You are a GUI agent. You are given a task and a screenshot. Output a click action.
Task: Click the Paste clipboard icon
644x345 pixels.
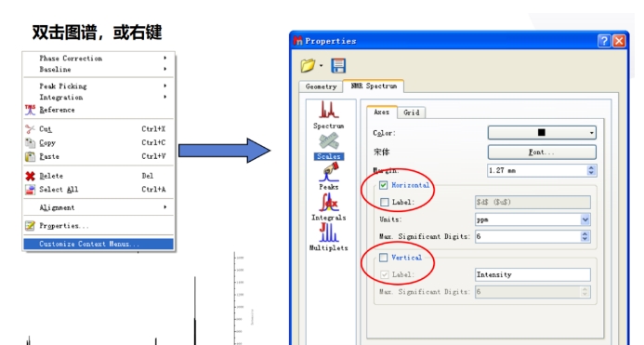pos(30,156)
